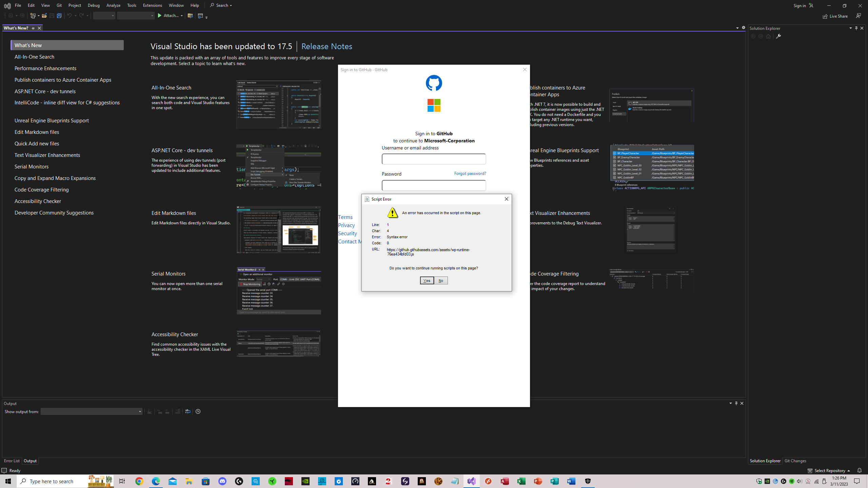Image resolution: width=868 pixels, height=488 pixels.
Task: Select Accessibility Checker in the topics list
Action: coord(38,201)
